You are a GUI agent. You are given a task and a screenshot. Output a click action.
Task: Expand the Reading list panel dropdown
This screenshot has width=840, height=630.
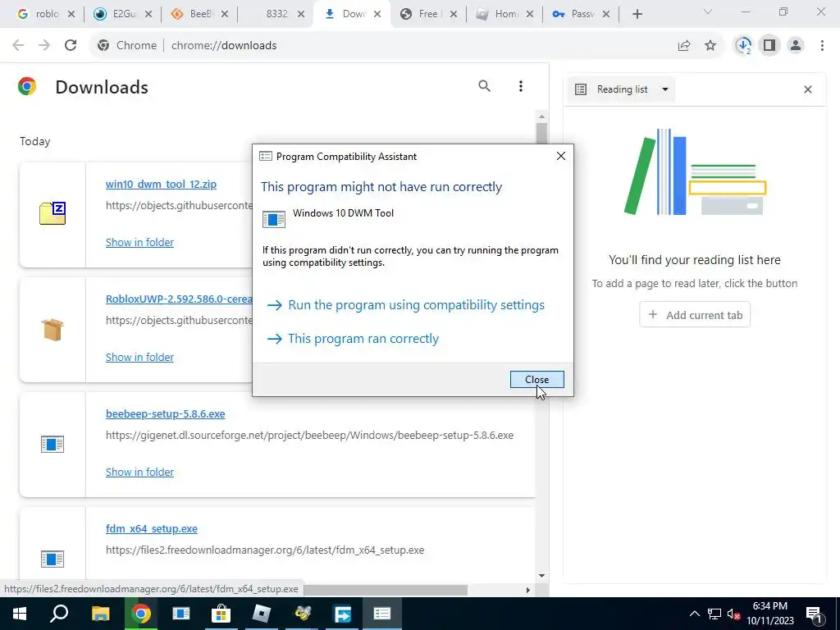coord(664,89)
